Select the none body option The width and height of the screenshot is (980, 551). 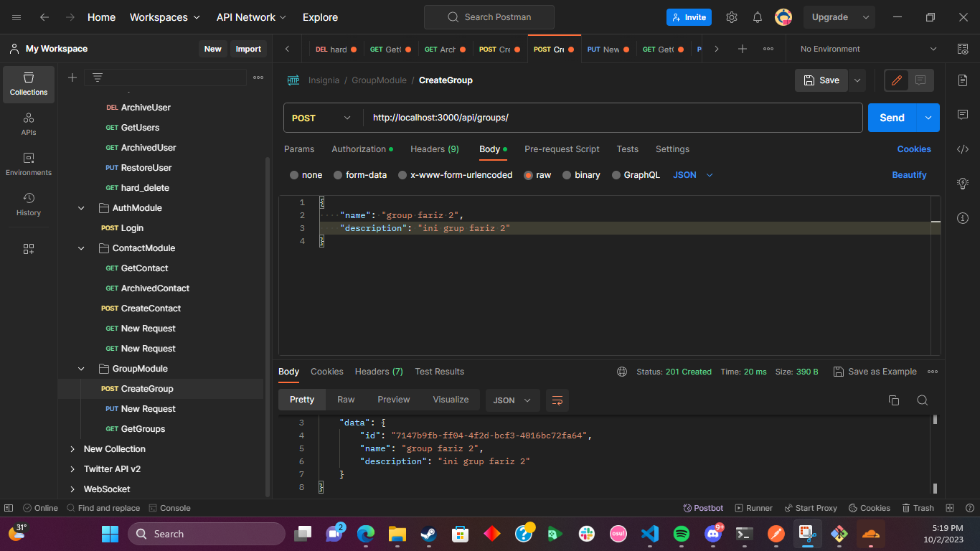click(306, 174)
